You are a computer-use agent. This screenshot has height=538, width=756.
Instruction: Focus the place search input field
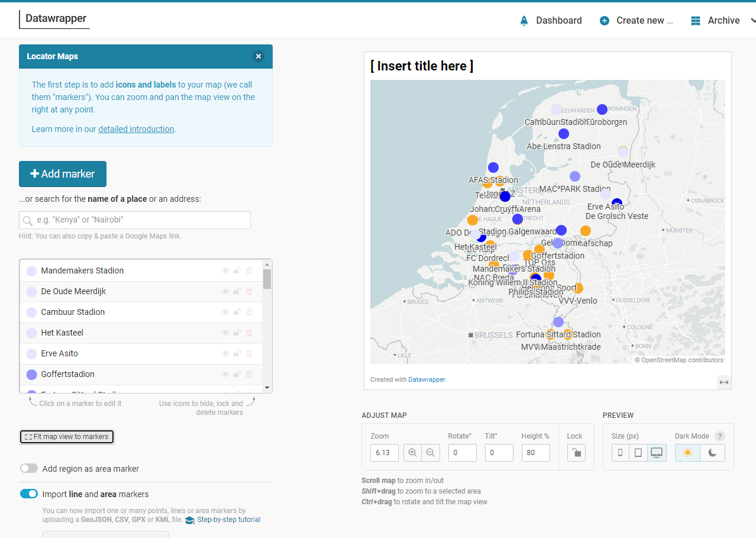pyautogui.click(x=135, y=220)
